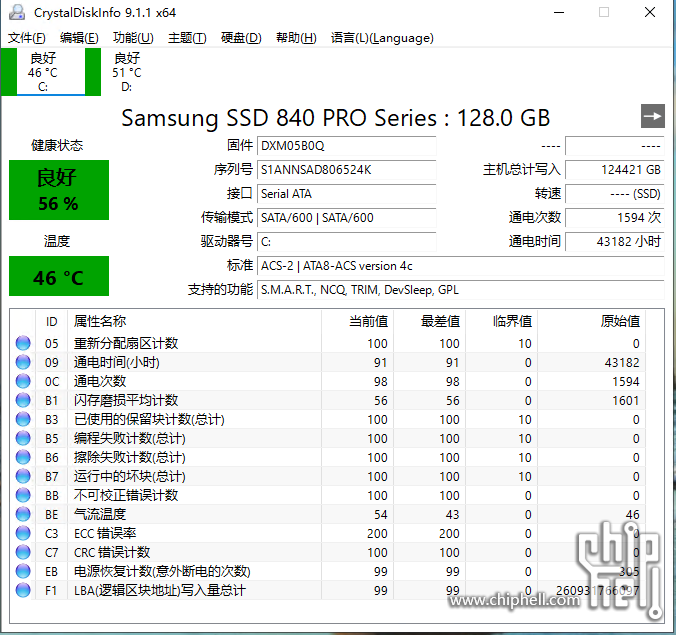Screen dimensions: 676x635
Task: Select the 不可校正错误计数 row
Action: coord(328,495)
